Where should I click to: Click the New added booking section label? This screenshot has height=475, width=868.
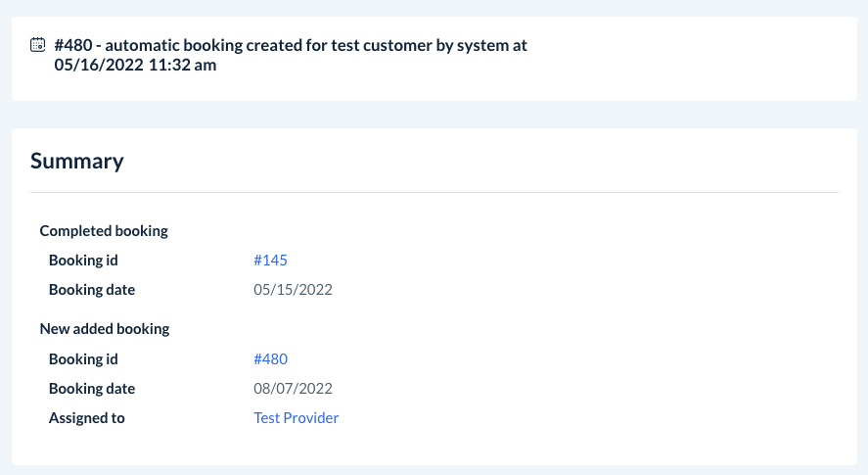click(x=105, y=329)
